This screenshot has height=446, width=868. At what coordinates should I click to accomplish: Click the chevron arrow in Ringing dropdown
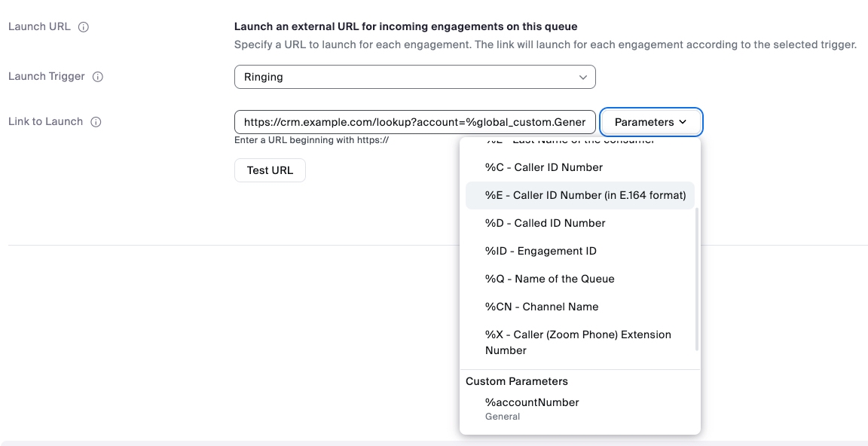(582, 77)
